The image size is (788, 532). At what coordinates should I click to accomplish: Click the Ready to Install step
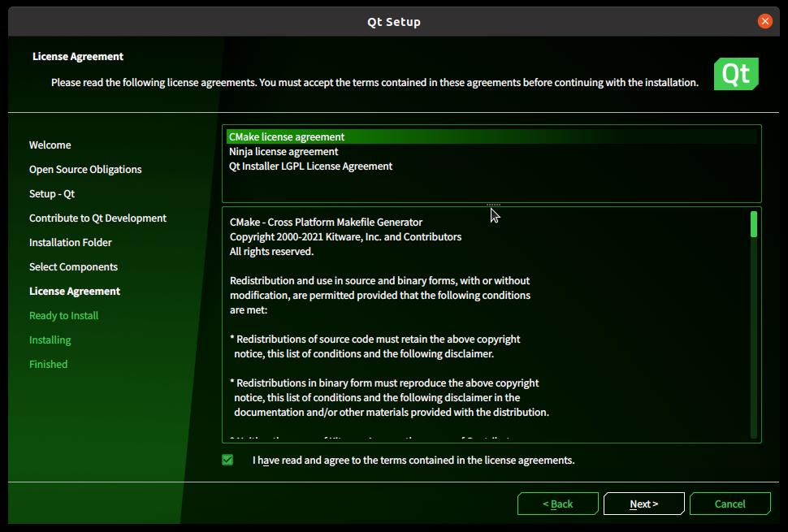(x=64, y=315)
